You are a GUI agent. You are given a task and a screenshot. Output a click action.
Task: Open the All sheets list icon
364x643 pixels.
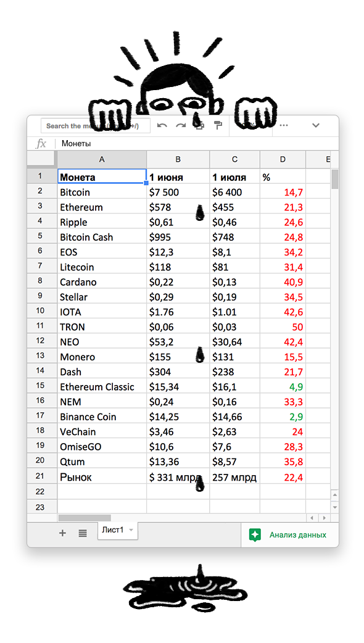pos(83,533)
